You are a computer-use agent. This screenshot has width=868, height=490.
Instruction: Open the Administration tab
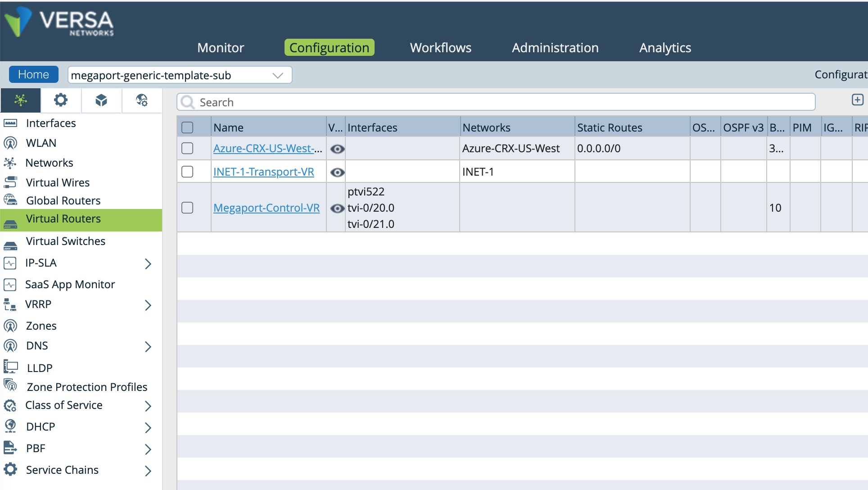[x=555, y=47]
